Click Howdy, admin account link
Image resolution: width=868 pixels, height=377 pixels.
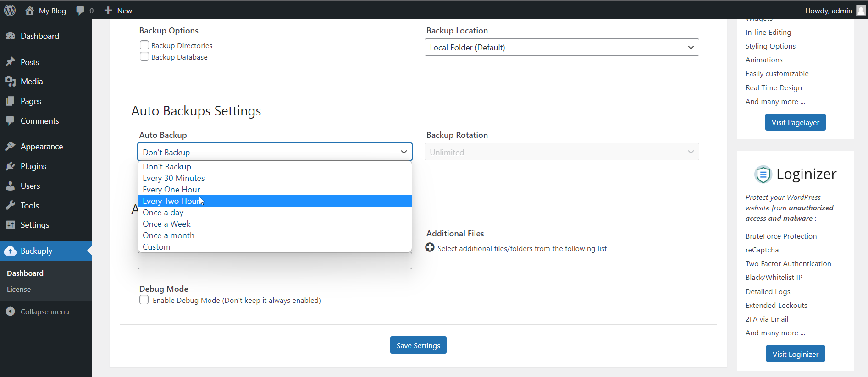(x=835, y=11)
